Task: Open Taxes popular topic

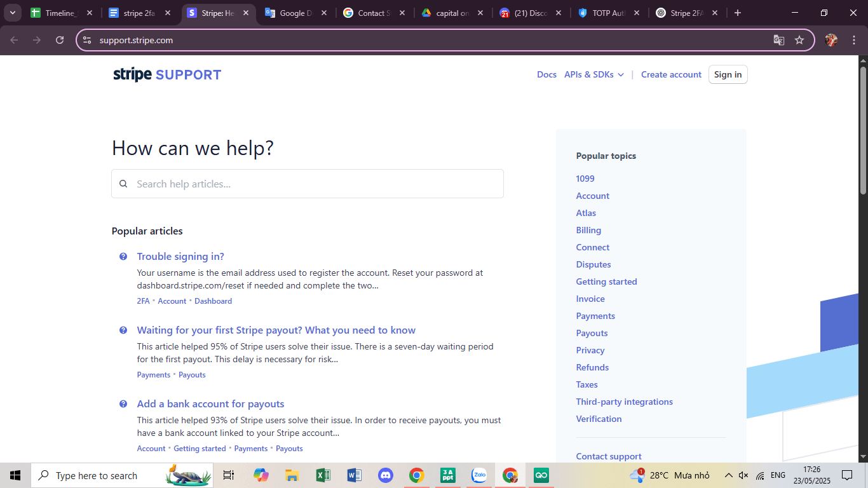Action: pos(587,384)
